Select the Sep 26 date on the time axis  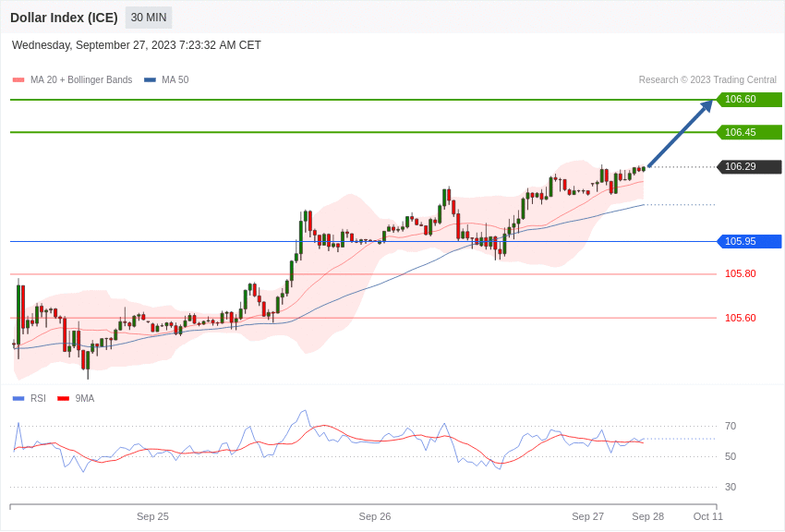375,516
